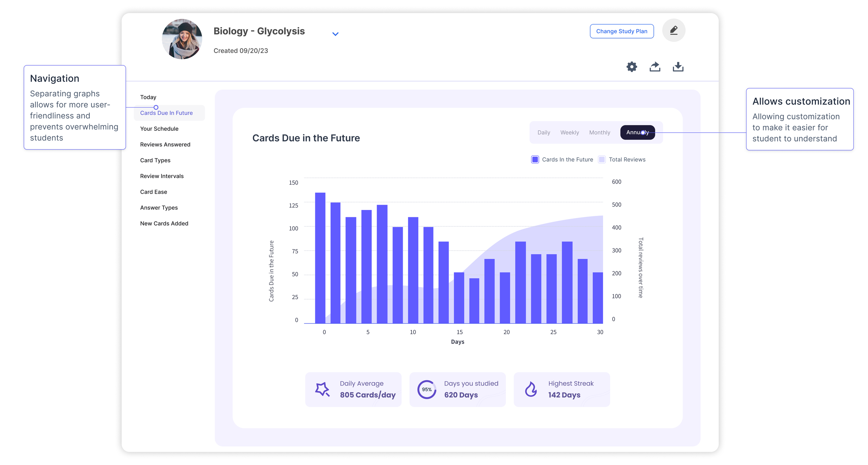The image size is (868, 465).
Task: Go to Review Intervals section
Action: point(162,176)
